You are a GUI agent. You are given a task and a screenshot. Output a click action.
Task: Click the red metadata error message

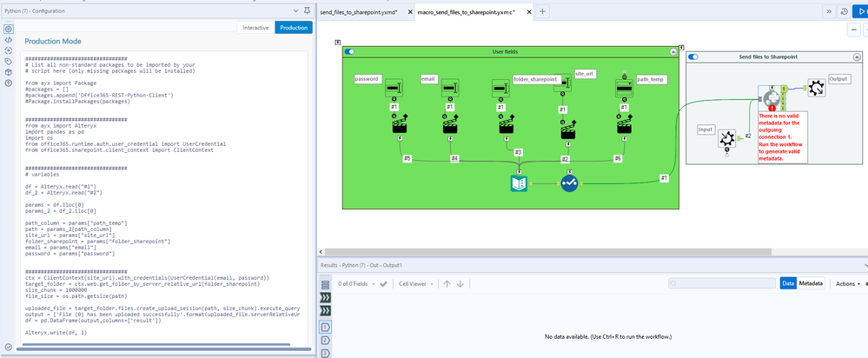click(x=782, y=136)
